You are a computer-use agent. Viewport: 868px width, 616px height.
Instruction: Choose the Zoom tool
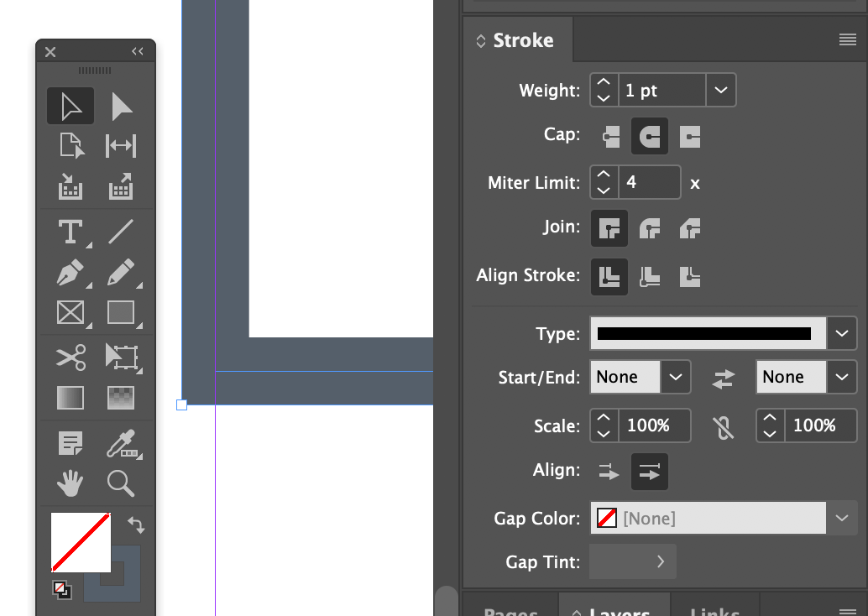tap(121, 483)
